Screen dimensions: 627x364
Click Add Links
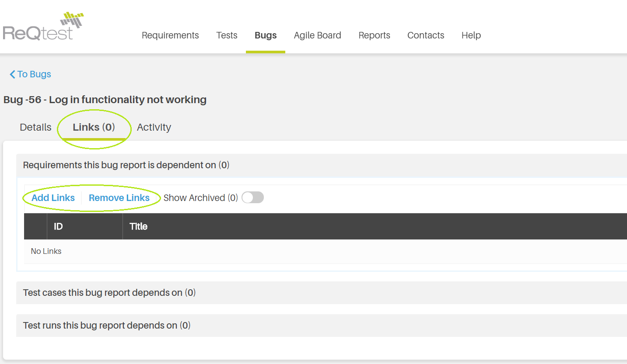point(53,198)
